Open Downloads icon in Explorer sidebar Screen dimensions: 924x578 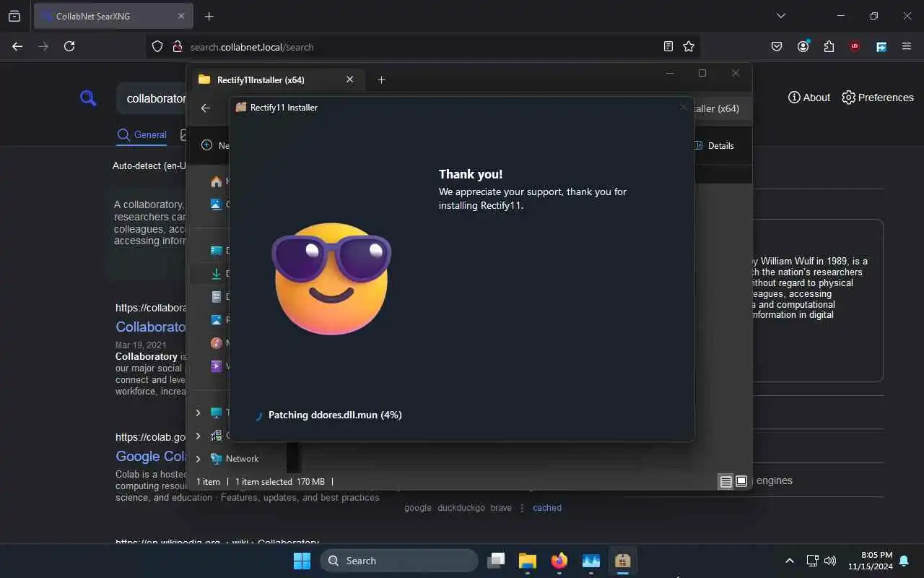(216, 274)
